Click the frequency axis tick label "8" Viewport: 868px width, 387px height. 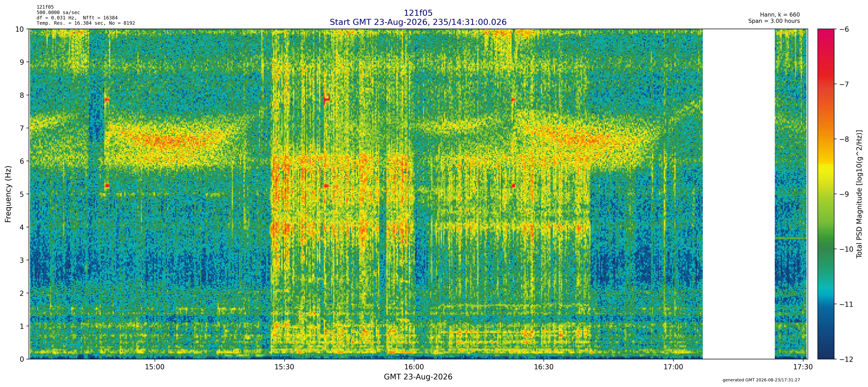[x=22, y=95]
